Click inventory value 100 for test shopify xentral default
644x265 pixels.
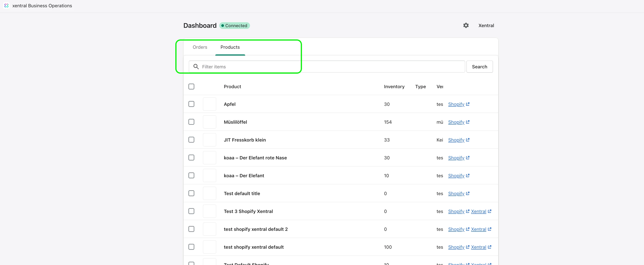388,247
